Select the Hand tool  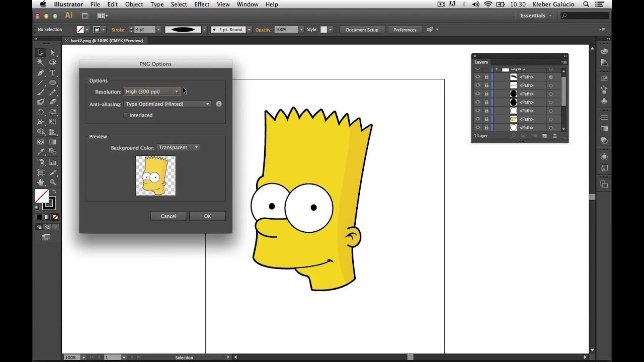[x=41, y=182]
